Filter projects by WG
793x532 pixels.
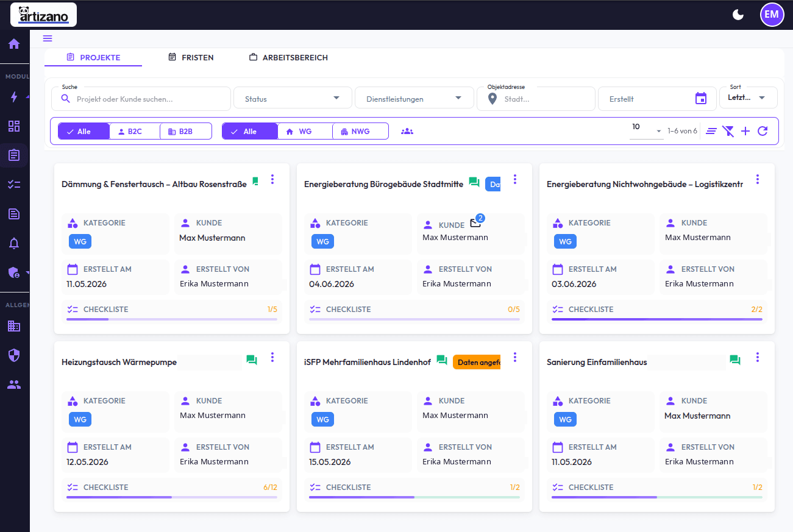coord(305,131)
